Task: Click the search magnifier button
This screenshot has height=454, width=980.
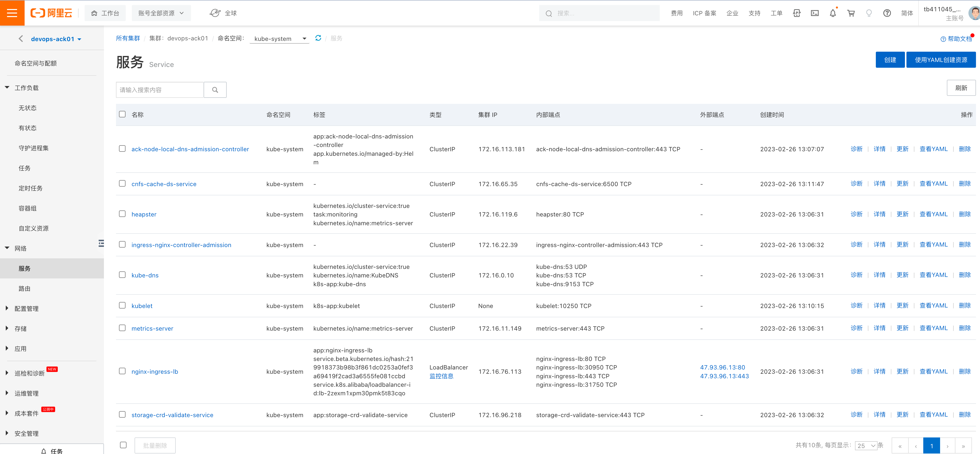Action: 215,90
